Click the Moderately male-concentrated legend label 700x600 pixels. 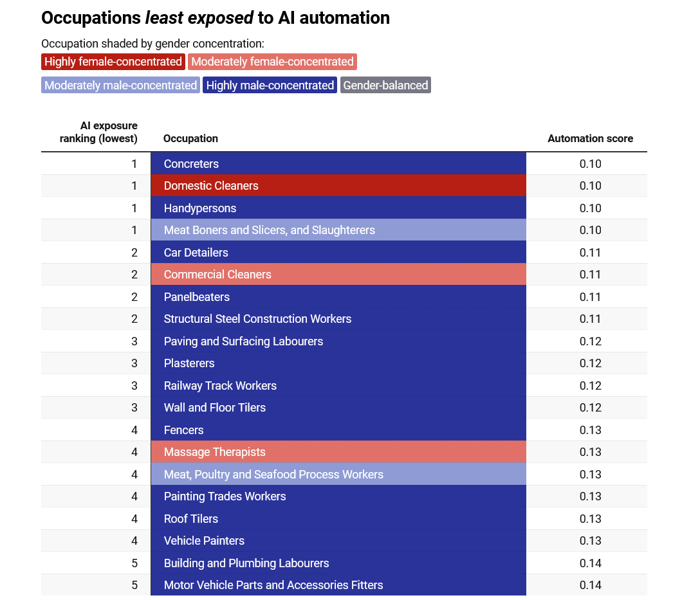click(120, 85)
